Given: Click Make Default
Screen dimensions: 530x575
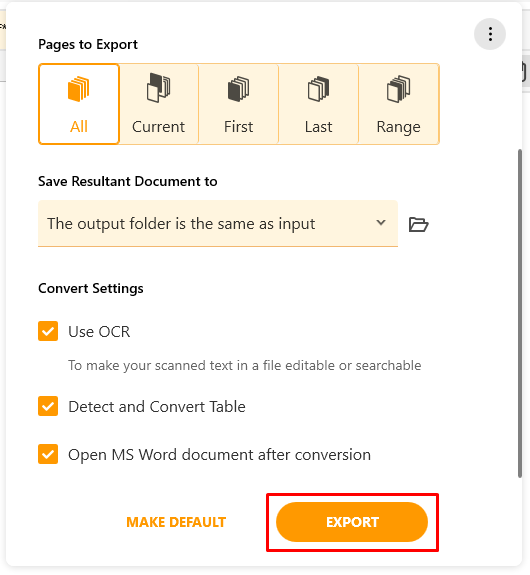Looking at the screenshot, I should click(x=176, y=522).
